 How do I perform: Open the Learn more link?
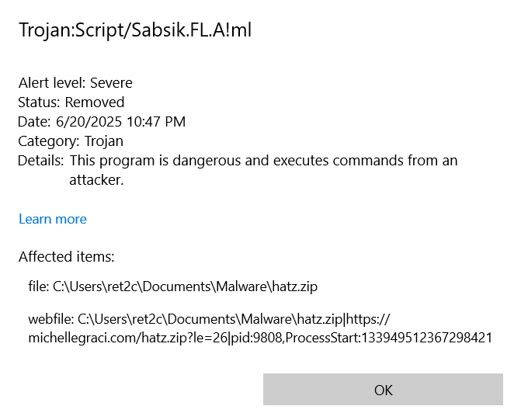click(53, 219)
